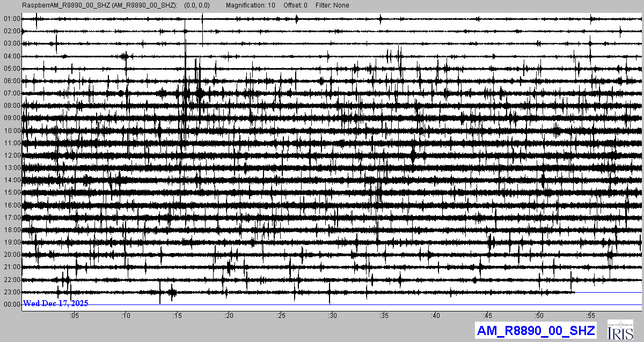Click the 06:00 hour label
The height and width of the screenshot is (342, 644).
[12, 81]
